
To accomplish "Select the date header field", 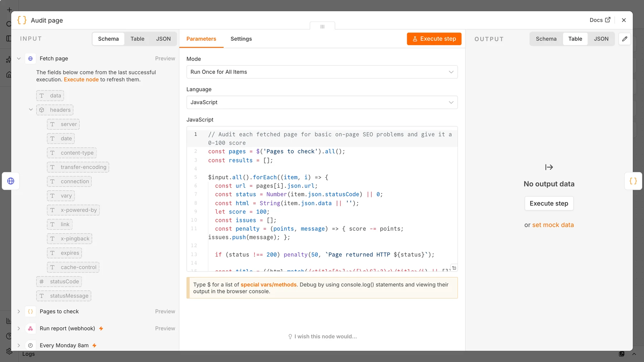I will pos(61,138).
